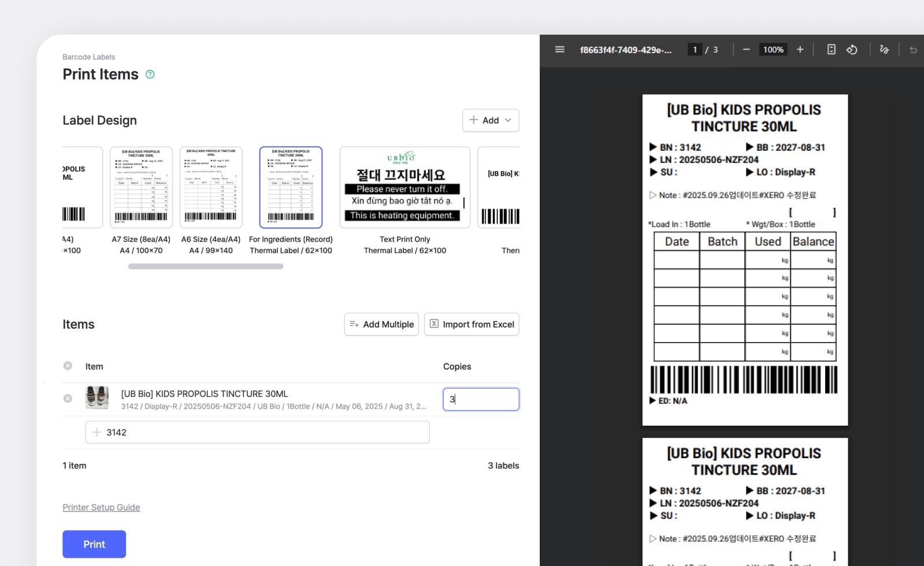The image size is (924, 566).
Task: Click 'A4 / 100×70' size text
Action: pos(141,251)
